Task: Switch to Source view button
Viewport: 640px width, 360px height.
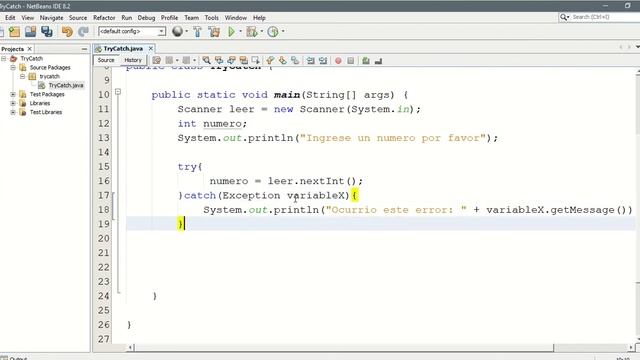Action: coord(106,60)
